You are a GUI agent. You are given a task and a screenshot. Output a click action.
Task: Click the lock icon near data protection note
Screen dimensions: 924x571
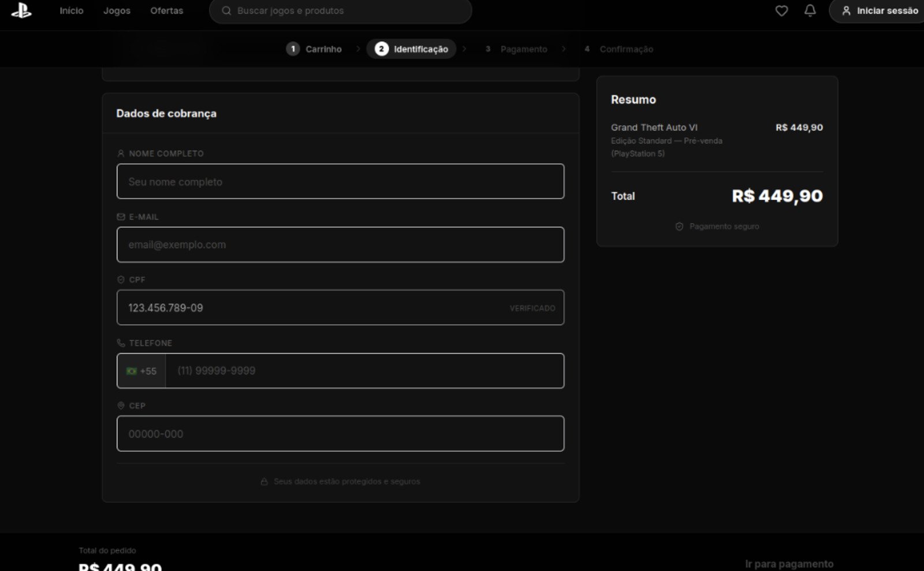pos(264,481)
